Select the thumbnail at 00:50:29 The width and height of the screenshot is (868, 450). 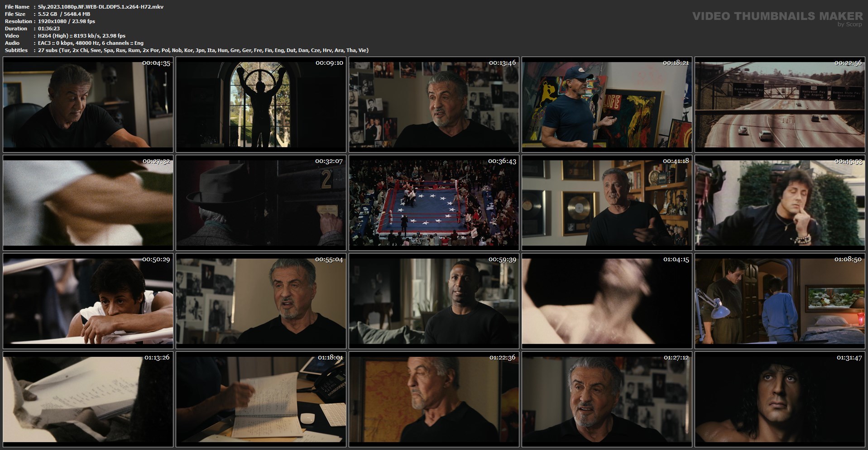click(88, 301)
